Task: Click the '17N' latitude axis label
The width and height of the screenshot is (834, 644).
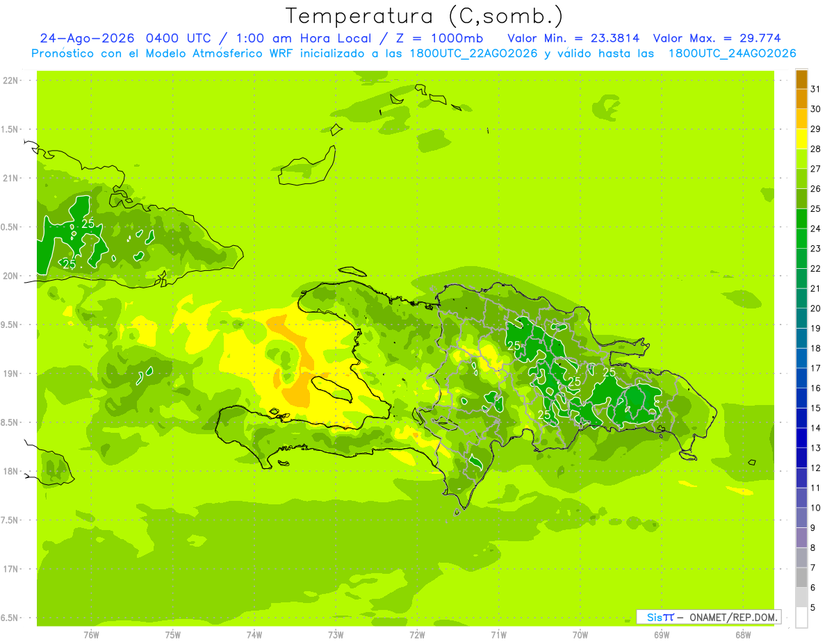Action: click(x=11, y=569)
